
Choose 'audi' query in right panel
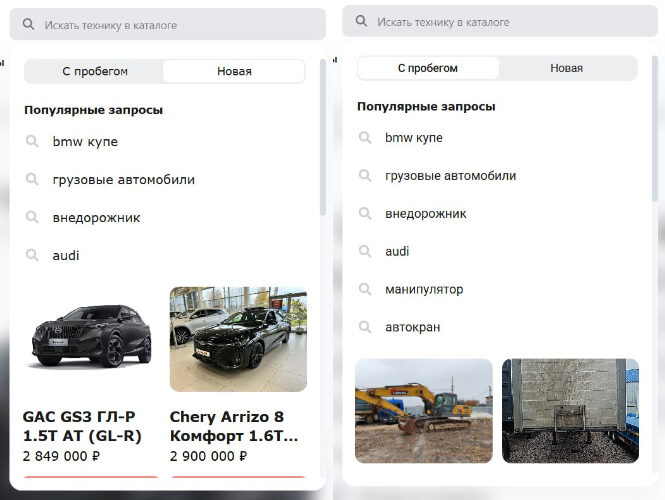point(397,251)
